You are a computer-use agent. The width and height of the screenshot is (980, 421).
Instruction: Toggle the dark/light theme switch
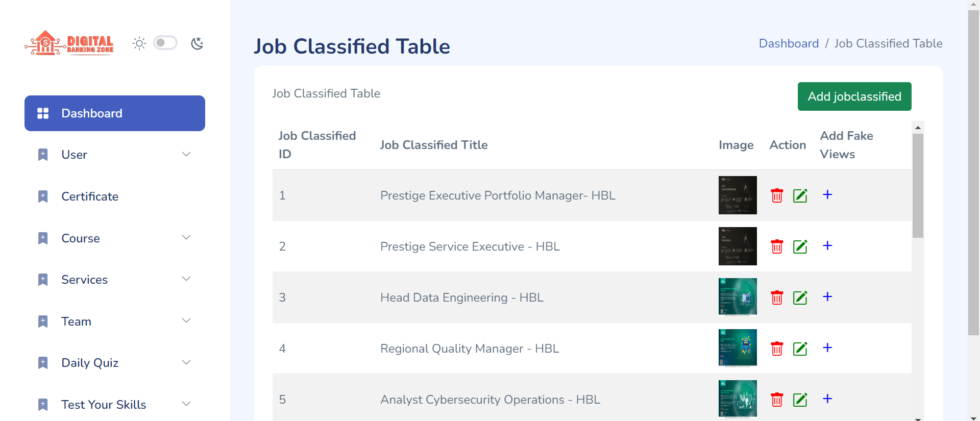point(165,43)
